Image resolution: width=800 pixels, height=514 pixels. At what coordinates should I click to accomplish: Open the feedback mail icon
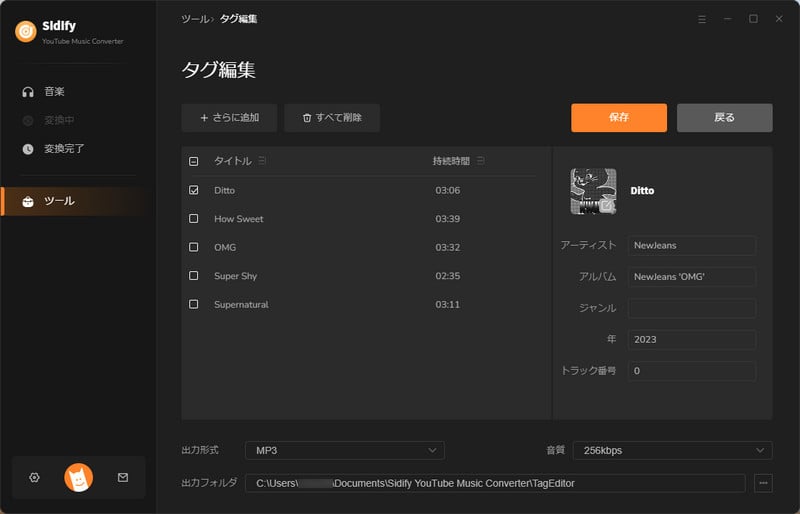tap(123, 477)
